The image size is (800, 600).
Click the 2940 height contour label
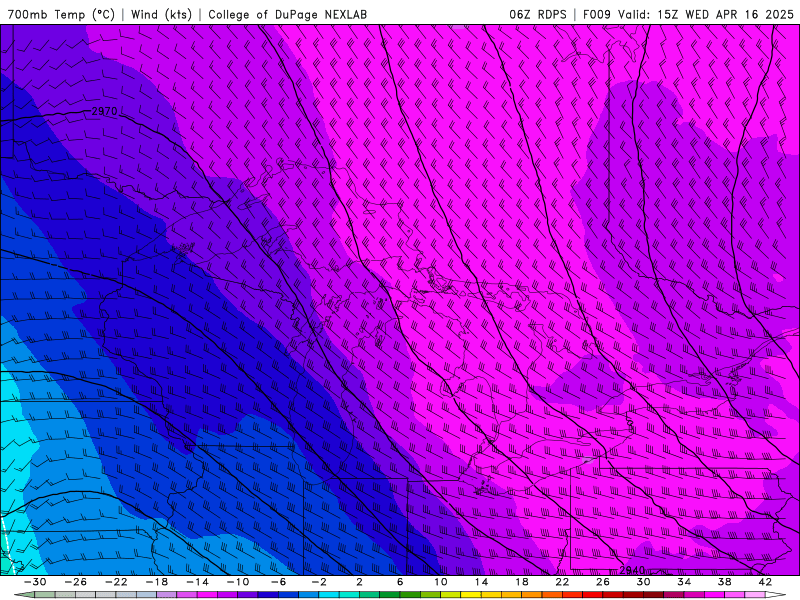[x=632, y=570]
